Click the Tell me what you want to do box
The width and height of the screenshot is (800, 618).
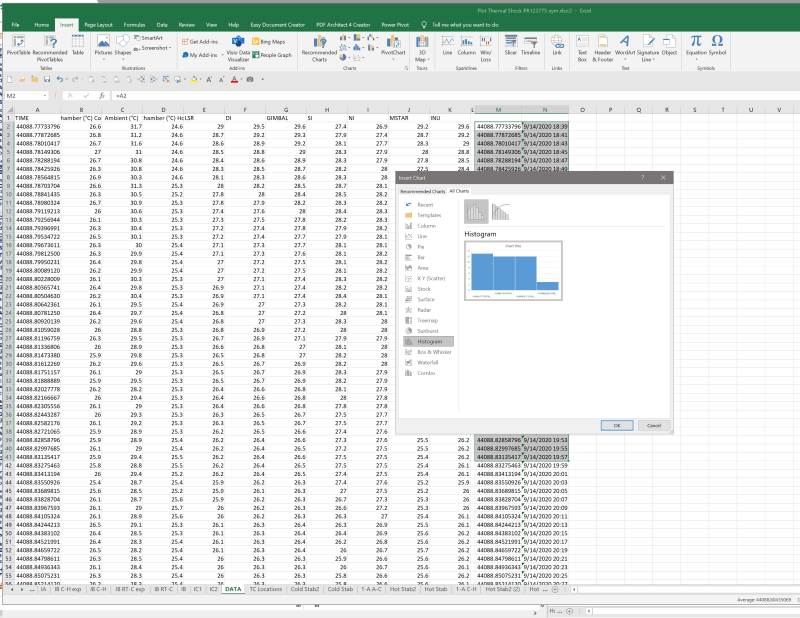point(465,24)
